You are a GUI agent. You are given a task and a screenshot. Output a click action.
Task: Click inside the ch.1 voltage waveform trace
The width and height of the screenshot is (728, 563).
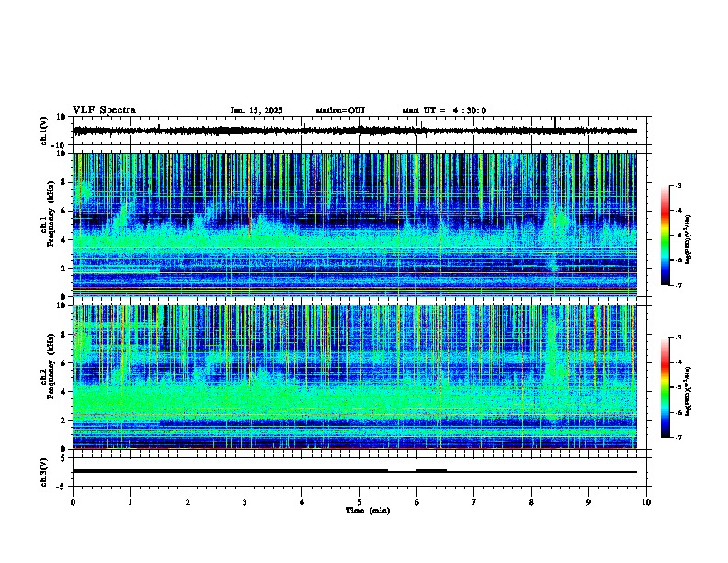[x=354, y=131]
